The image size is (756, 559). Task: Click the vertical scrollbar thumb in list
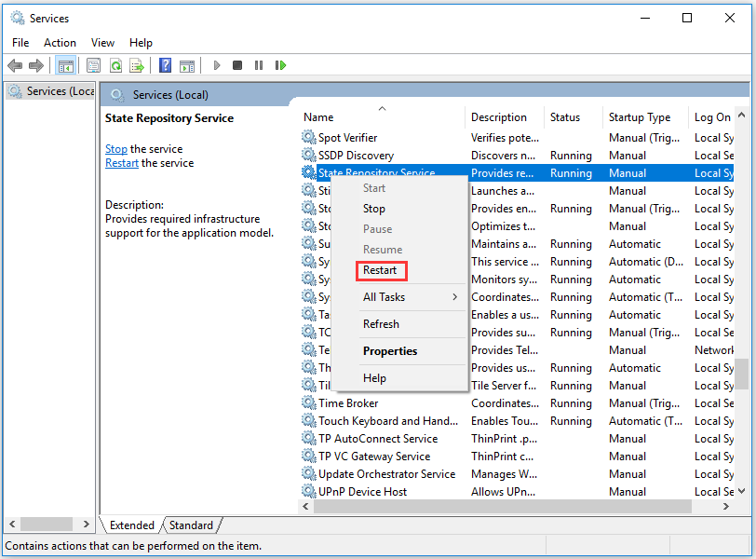(741, 373)
